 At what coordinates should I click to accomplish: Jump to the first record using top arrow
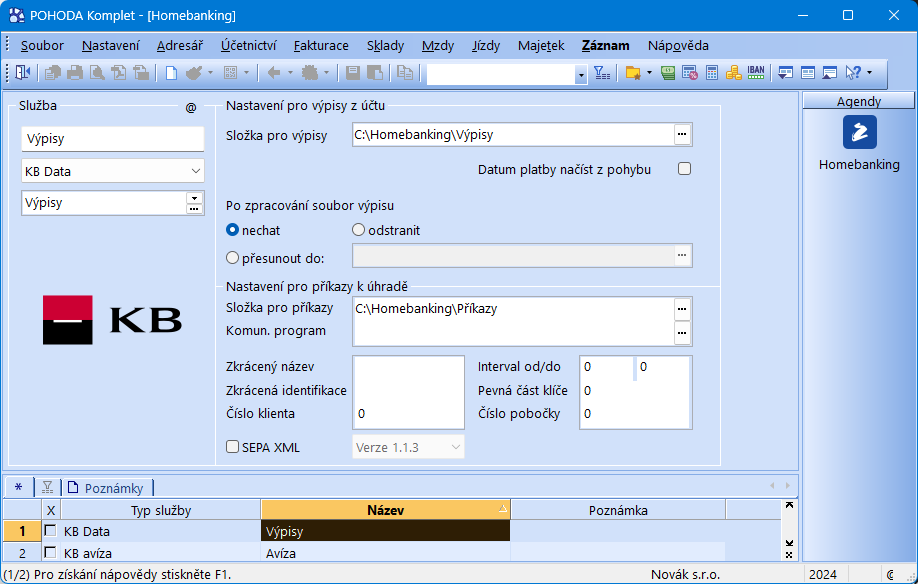pyautogui.click(x=789, y=505)
